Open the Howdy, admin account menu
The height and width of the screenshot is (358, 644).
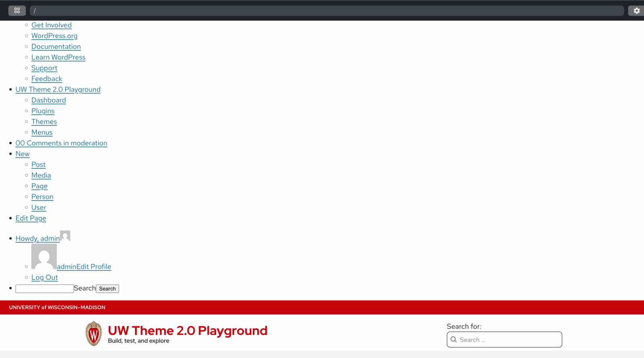pyautogui.click(x=37, y=238)
